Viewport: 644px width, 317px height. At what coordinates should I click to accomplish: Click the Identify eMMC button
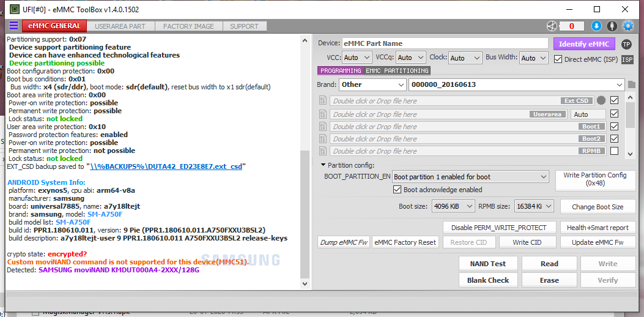584,44
